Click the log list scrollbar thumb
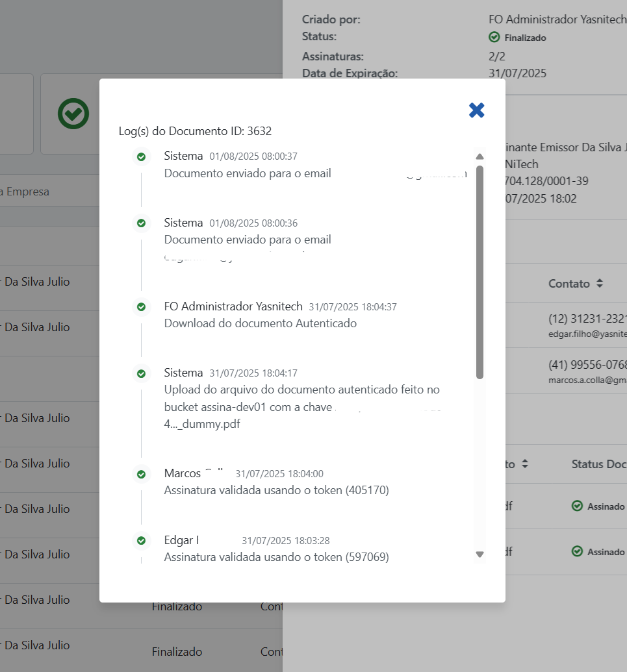Viewport: 627px width, 672px height. [480, 271]
